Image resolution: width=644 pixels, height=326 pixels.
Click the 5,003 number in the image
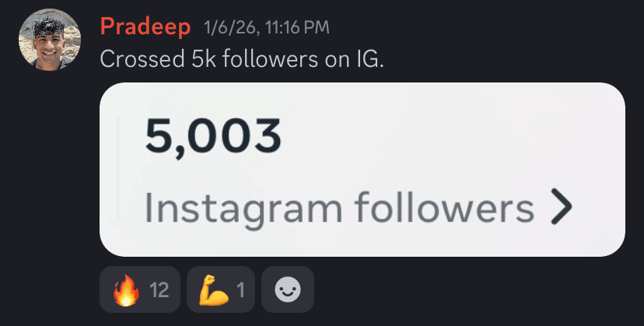pos(212,137)
